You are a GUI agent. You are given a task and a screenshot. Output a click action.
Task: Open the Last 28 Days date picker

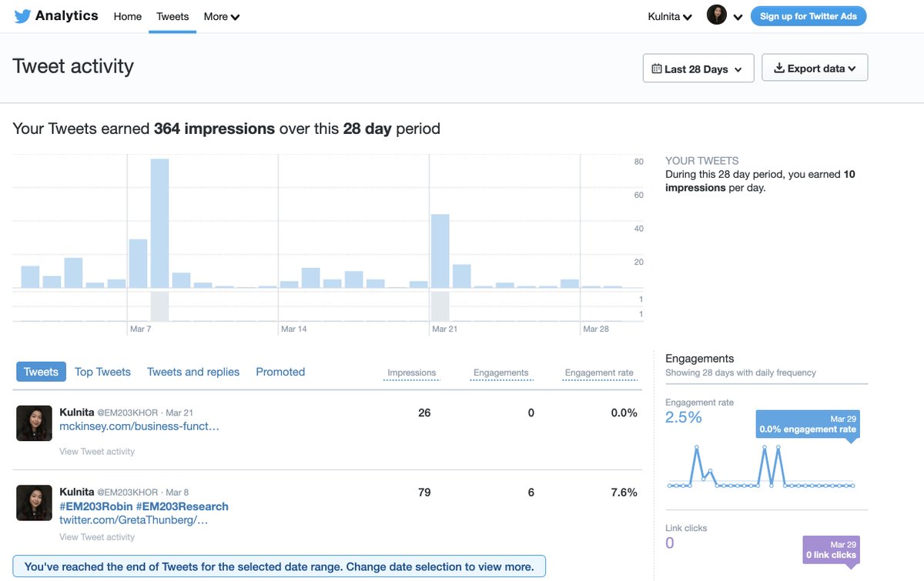[698, 68]
